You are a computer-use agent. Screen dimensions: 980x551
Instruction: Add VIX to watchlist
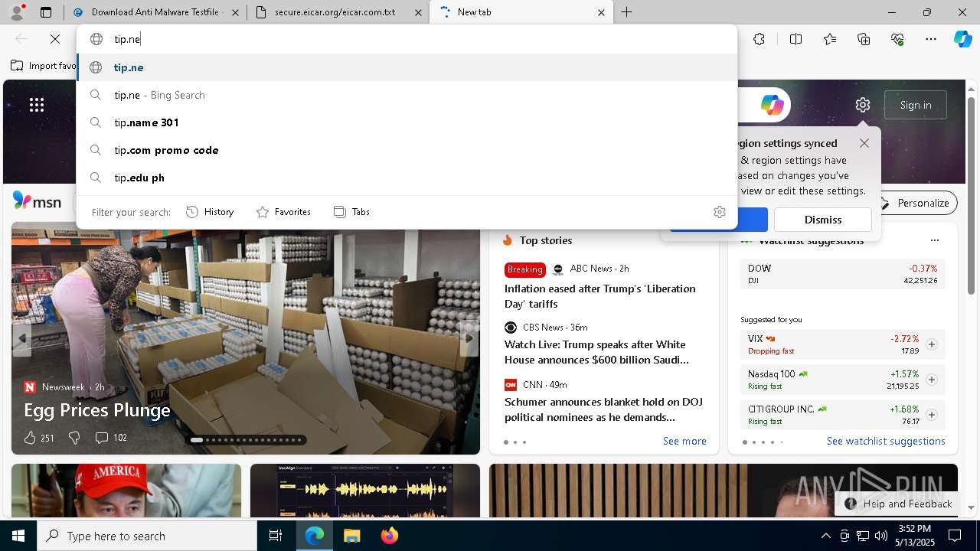click(x=932, y=344)
